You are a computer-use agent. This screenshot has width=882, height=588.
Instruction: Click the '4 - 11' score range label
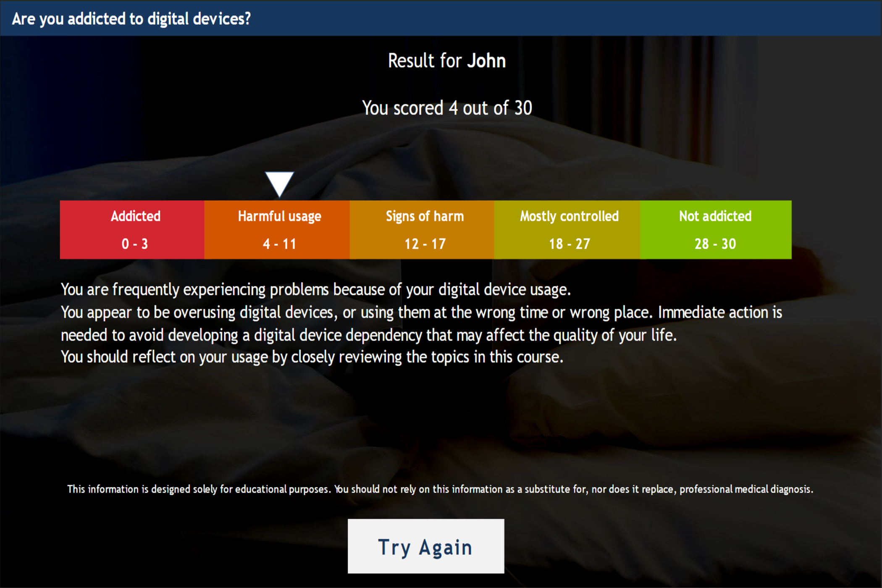pos(279,244)
